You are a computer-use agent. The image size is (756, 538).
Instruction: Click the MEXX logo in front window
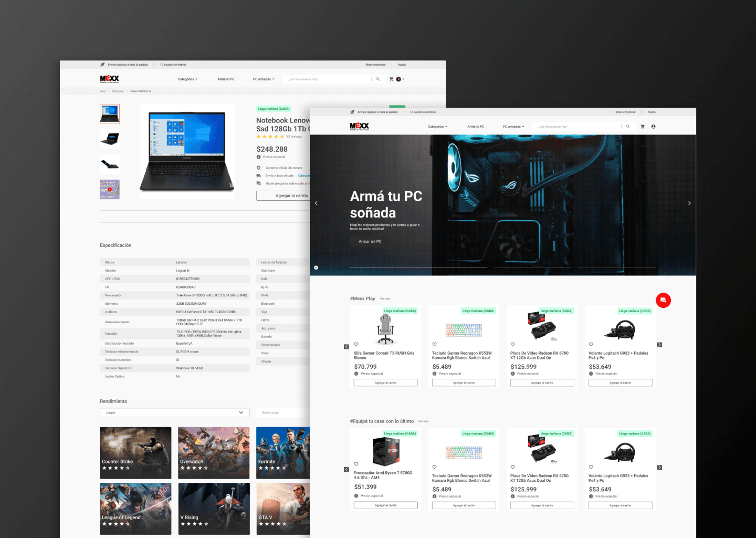[x=360, y=126]
